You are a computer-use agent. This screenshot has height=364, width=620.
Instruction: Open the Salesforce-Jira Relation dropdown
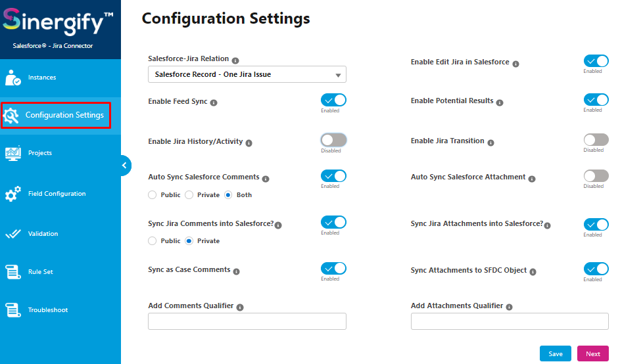(x=247, y=74)
